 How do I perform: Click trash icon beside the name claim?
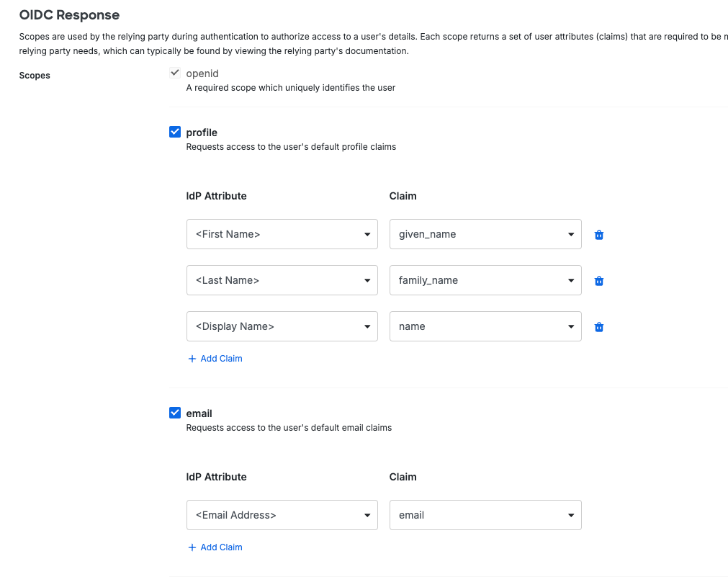tap(598, 327)
